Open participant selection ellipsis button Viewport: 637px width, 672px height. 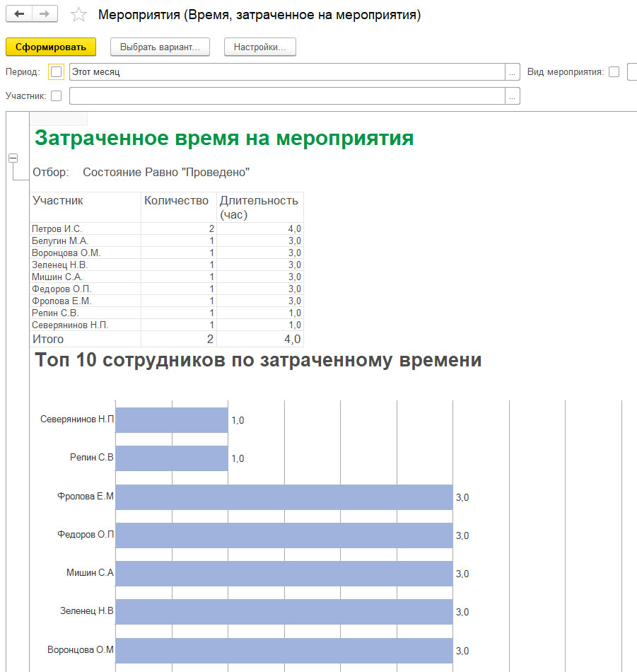pos(513,95)
